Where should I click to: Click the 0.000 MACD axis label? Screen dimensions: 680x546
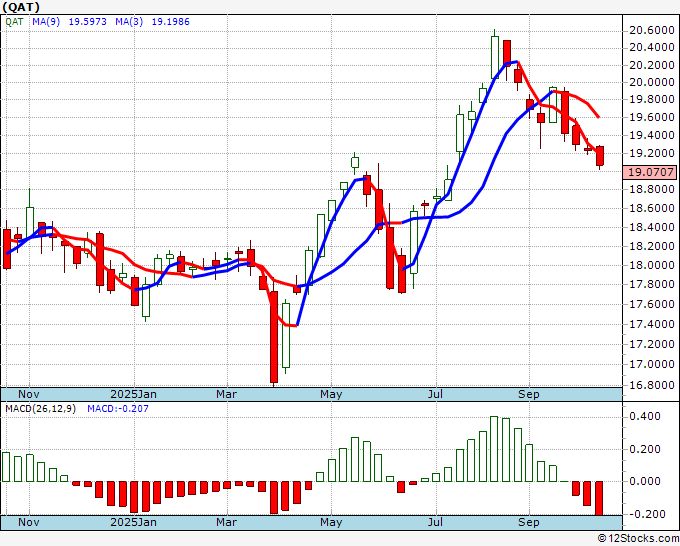(x=645, y=481)
